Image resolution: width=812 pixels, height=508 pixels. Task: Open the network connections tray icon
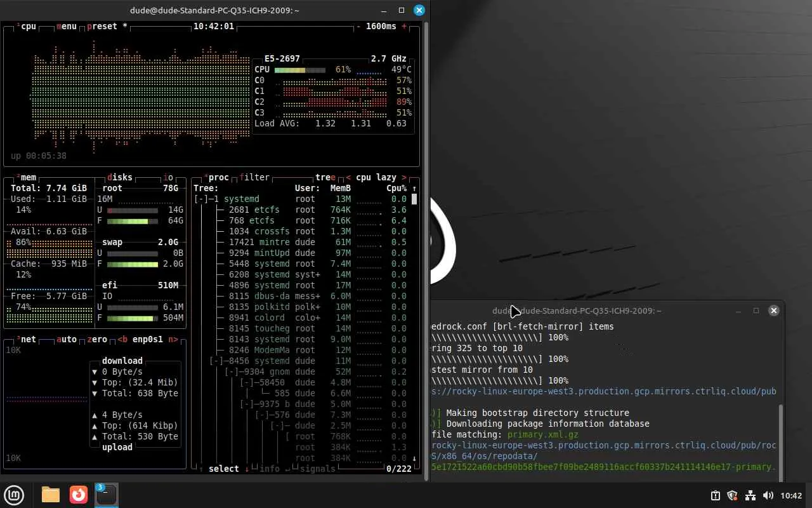750,495
